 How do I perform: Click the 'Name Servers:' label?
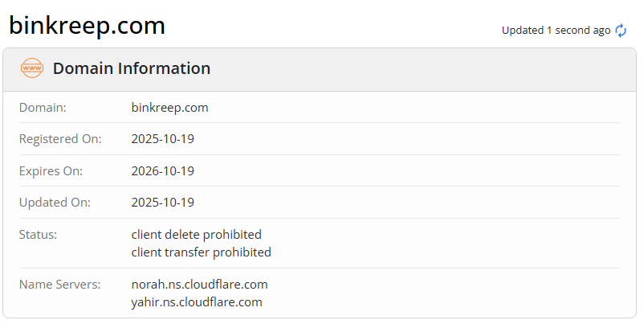(59, 285)
